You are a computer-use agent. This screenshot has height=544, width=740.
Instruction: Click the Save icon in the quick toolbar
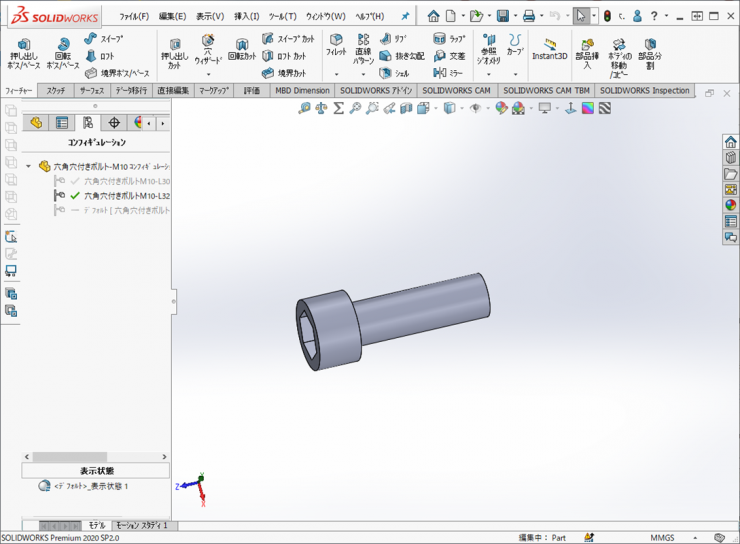click(x=503, y=16)
